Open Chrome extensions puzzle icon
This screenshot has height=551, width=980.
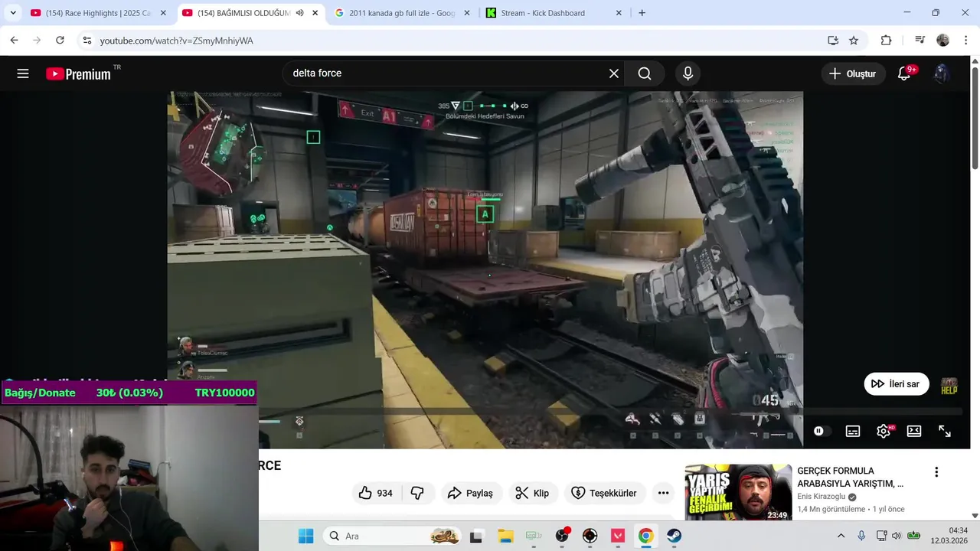[x=887, y=41]
